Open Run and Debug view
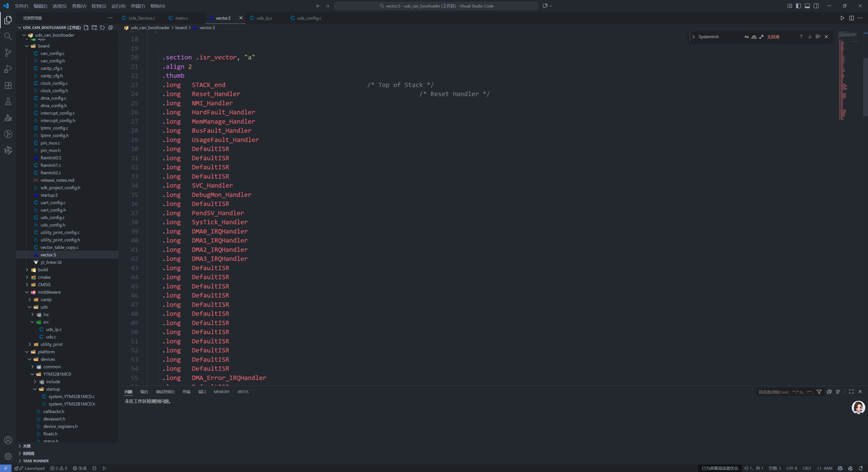The height and width of the screenshot is (472, 868). 8,69
